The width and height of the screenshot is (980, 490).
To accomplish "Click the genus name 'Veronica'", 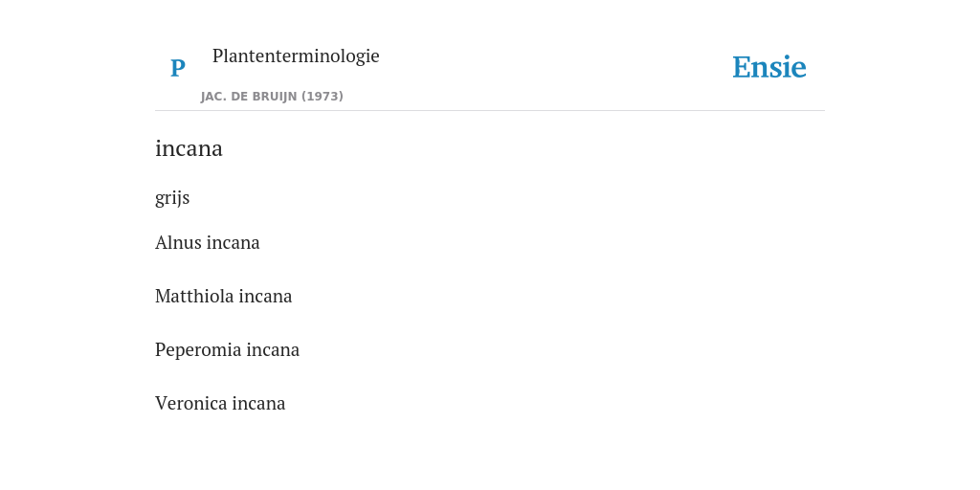I will pos(191,403).
